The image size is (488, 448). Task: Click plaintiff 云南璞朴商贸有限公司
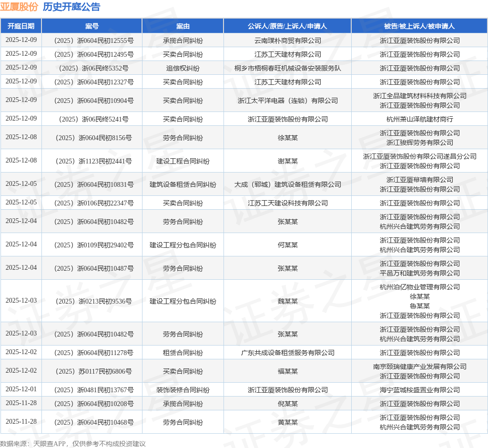pyautogui.click(x=287, y=41)
